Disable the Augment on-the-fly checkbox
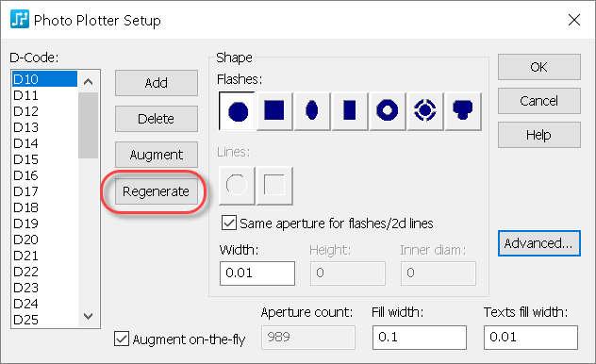This screenshot has height=364, width=596. tap(122, 339)
